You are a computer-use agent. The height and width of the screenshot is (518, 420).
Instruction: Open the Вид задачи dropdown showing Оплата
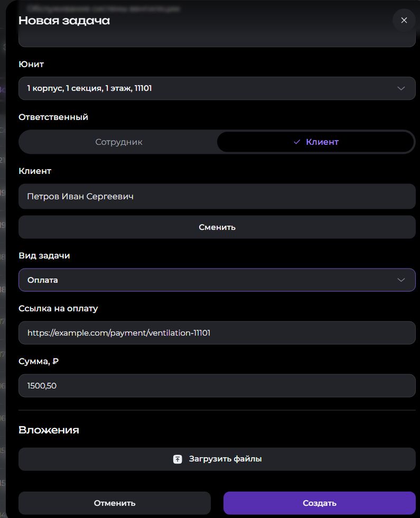point(217,280)
